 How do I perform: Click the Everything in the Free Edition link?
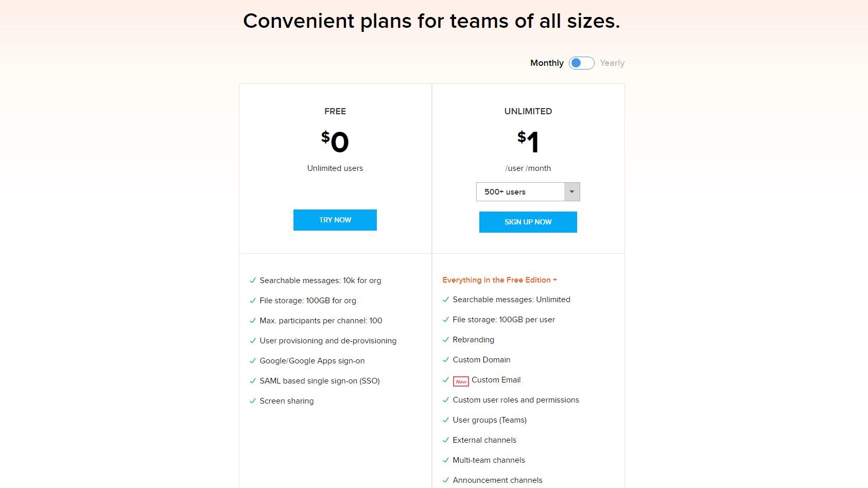(499, 280)
